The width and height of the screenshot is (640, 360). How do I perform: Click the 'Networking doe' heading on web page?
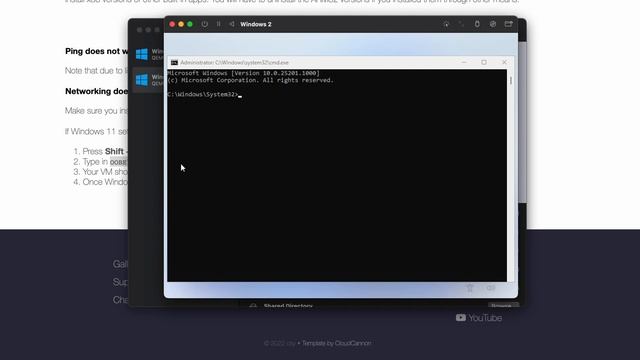pyautogui.click(x=97, y=91)
